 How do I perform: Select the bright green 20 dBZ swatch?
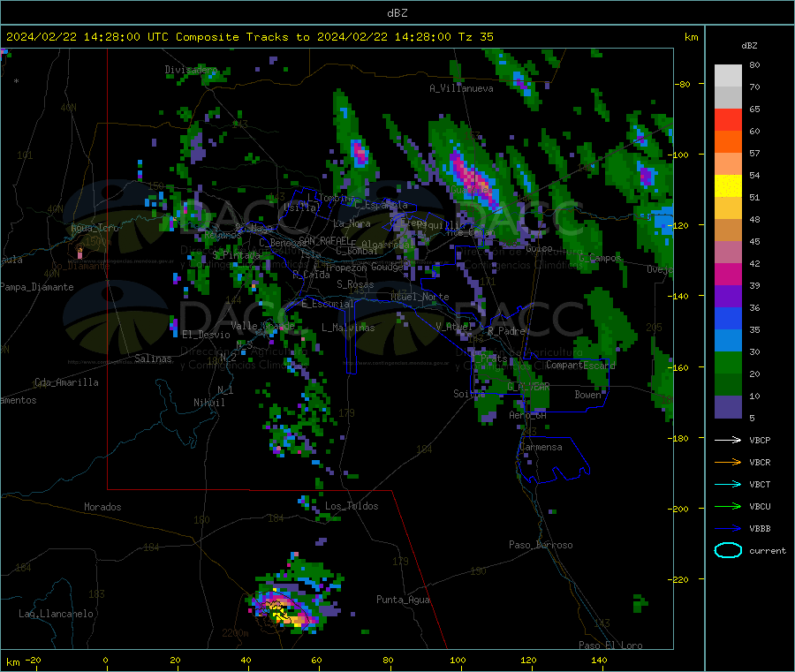[x=728, y=362]
